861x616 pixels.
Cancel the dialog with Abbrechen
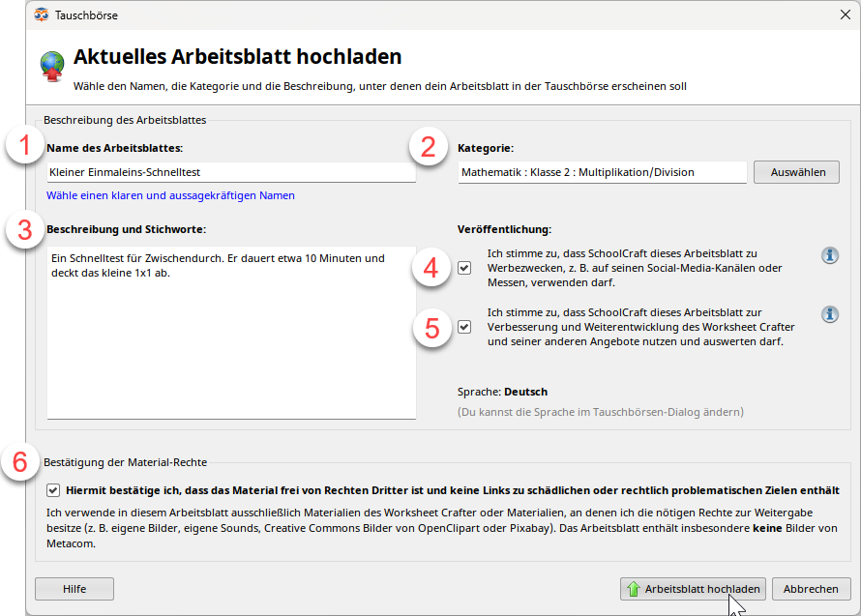click(811, 588)
